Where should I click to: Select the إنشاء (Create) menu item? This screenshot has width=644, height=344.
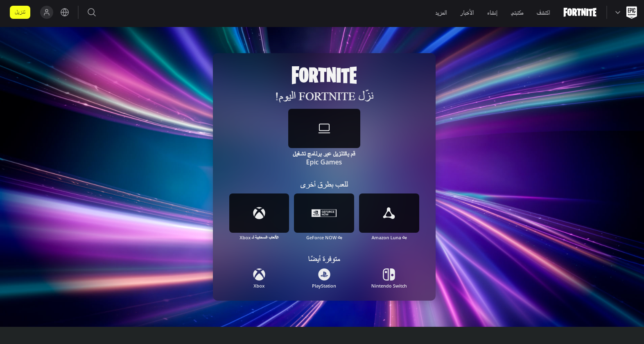492,13
